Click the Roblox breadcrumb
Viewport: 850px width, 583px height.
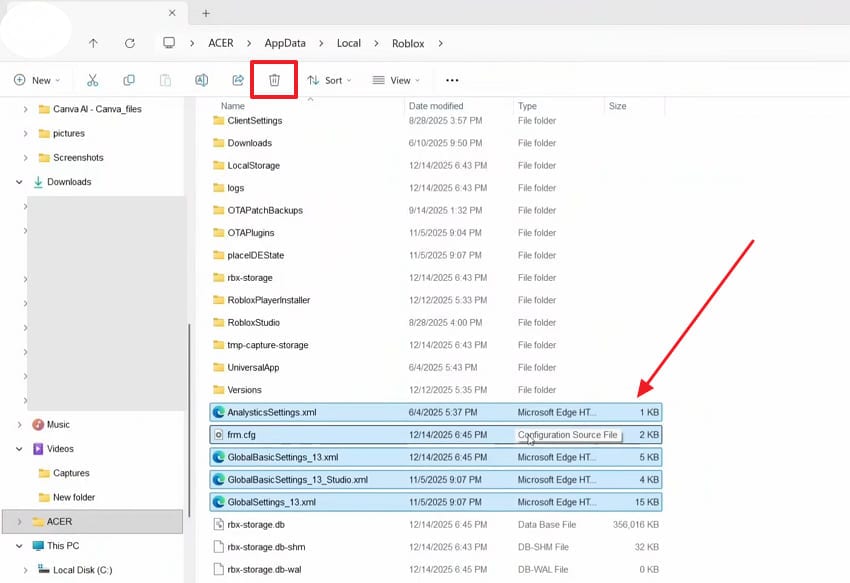click(408, 43)
